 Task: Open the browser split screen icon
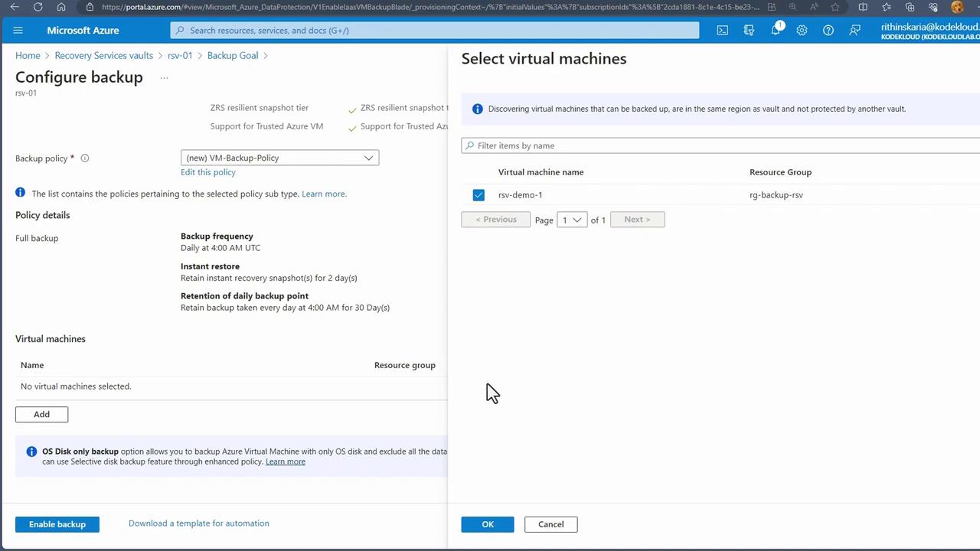[863, 7]
